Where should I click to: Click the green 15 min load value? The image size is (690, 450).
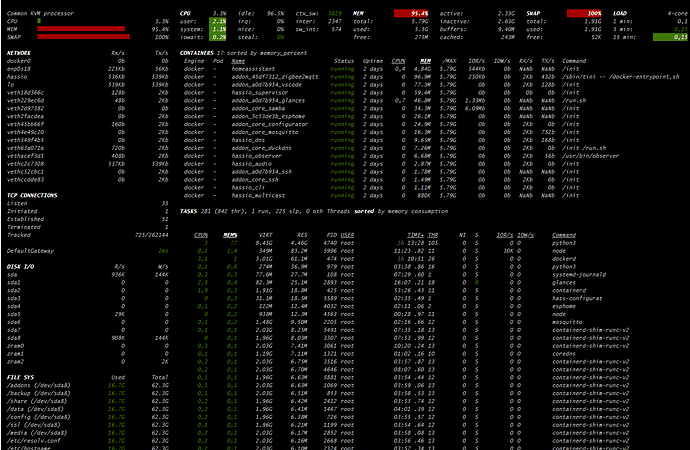point(670,37)
